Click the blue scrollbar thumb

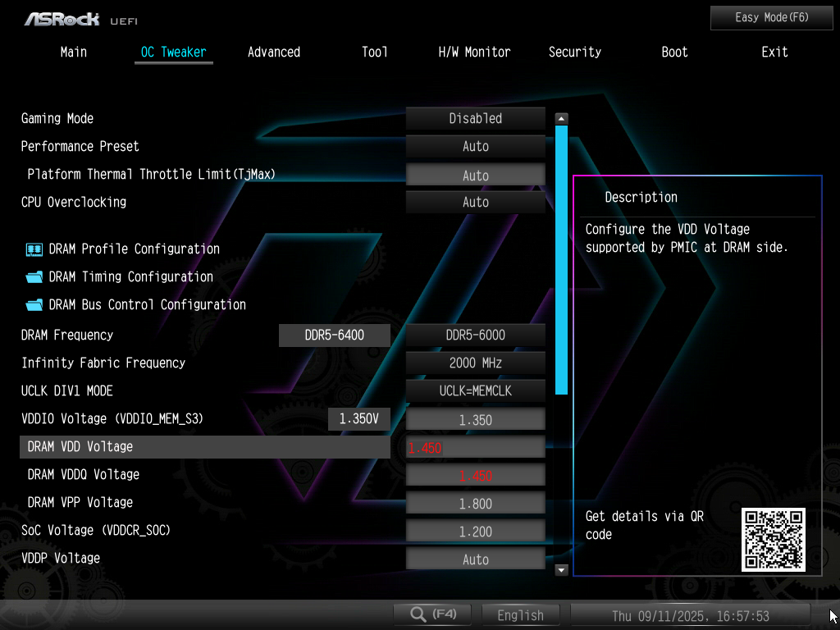coord(561,260)
